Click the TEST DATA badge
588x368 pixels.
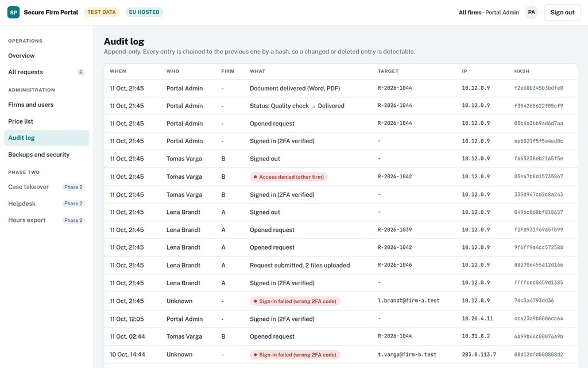[102, 12]
